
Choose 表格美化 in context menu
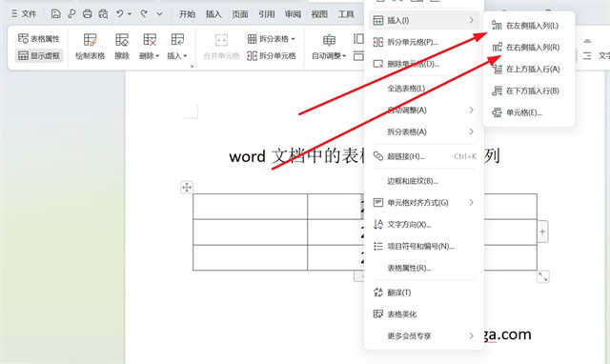tap(424, 314)
